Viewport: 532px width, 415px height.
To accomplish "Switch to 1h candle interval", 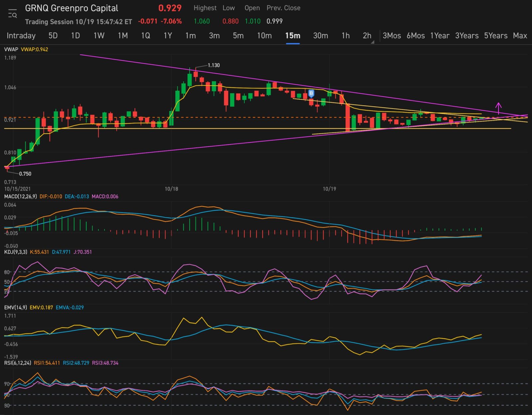I will 345,36.
